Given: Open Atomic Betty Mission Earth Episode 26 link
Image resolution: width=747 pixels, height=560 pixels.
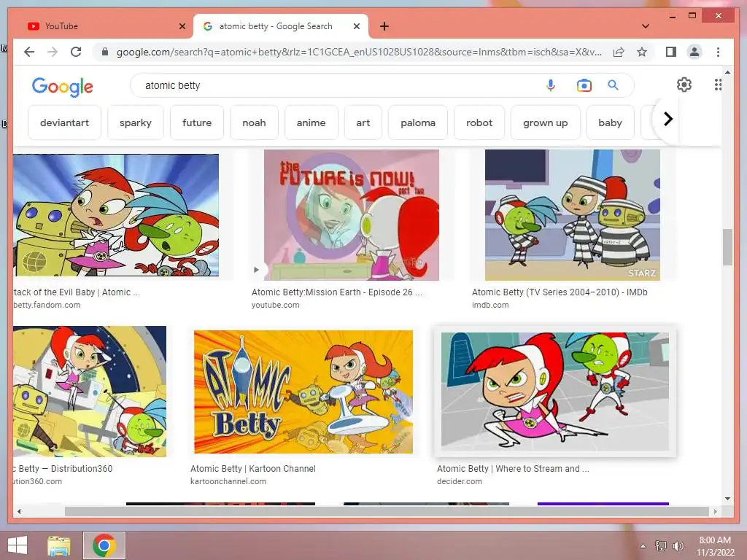Looking at the screenshot, I should click(x=337, y=292).
